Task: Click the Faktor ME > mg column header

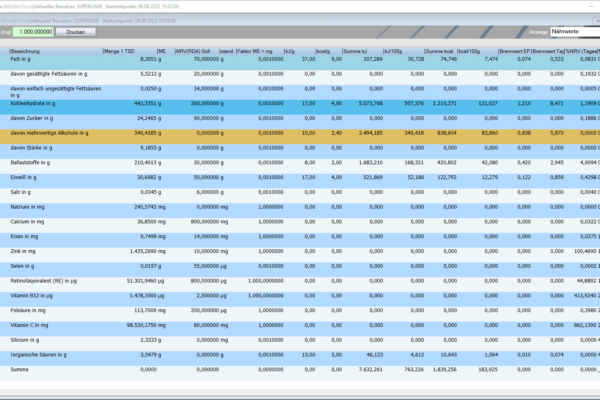Action: (x=245, y=50)
